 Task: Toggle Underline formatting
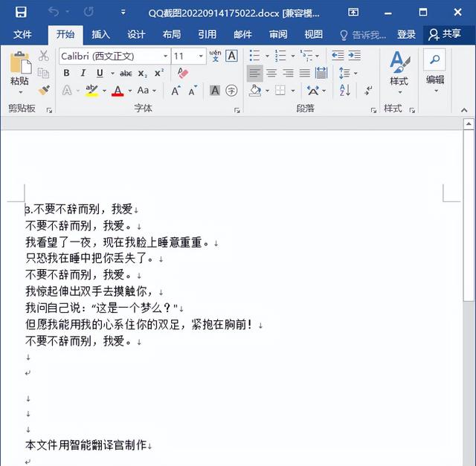click(100, 73)
